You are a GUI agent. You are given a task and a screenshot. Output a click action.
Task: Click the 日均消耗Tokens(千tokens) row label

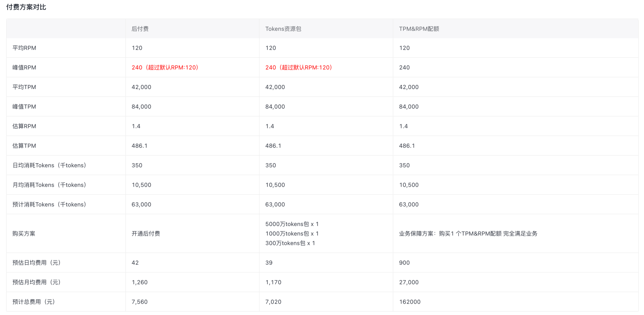(49, 165)
